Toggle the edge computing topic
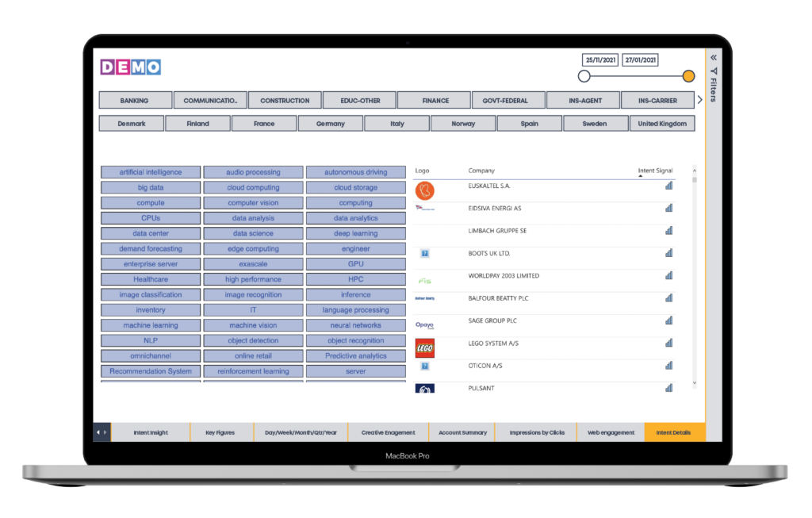This screenshot has width=812, height=518. point(253,248)
